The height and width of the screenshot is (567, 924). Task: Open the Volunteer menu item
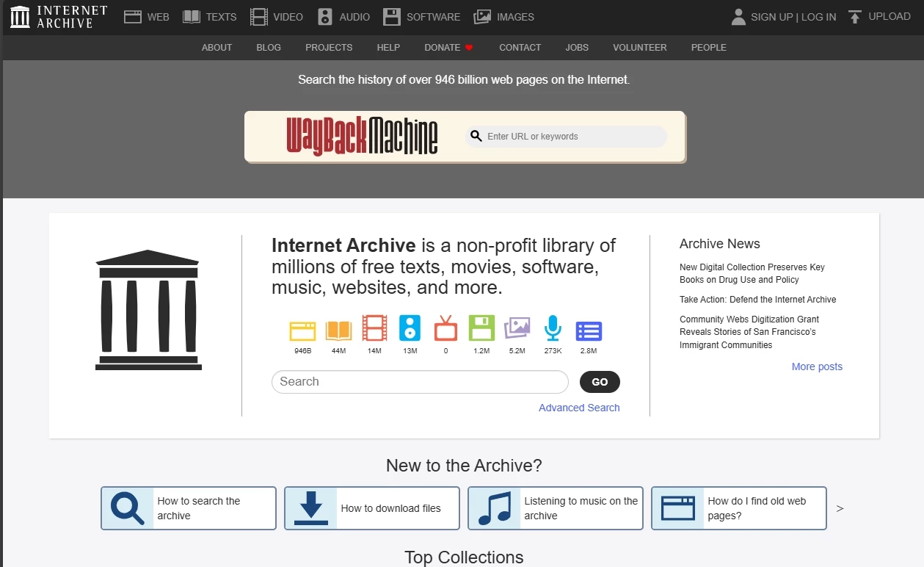coord(640,47)
